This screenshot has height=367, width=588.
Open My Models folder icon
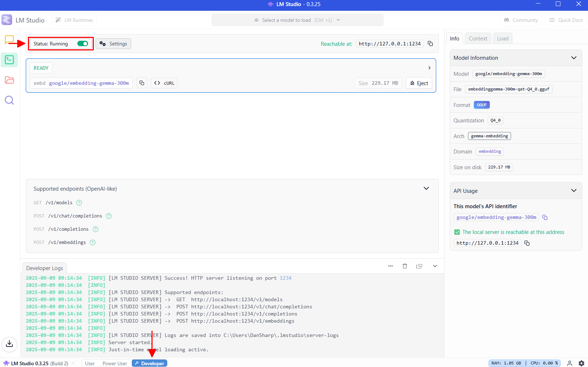pyautogui.click(x=9, y=80)
